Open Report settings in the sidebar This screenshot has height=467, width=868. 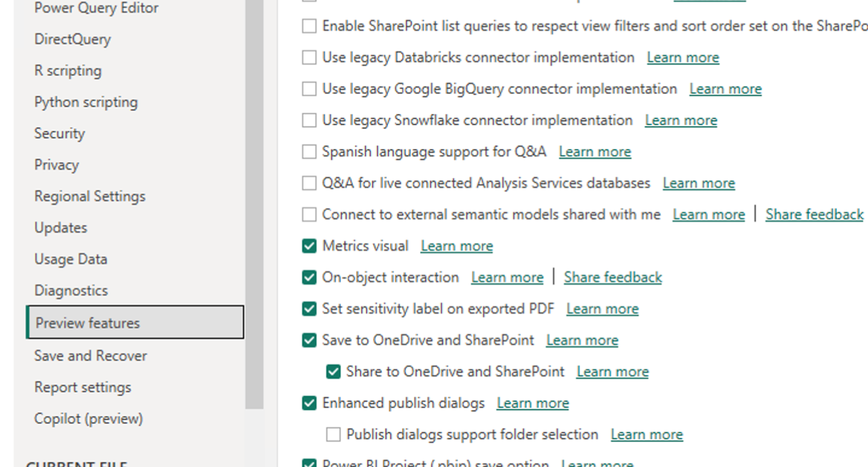tap(83, 387)
